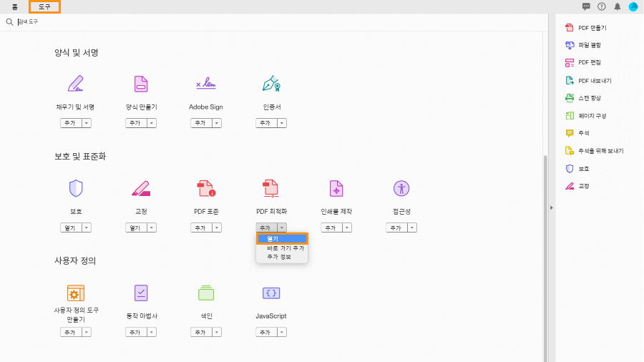The height and width of the screenshot is (362, 644).
Task: Switch to the 홈 tab
Action: point(15,6)
